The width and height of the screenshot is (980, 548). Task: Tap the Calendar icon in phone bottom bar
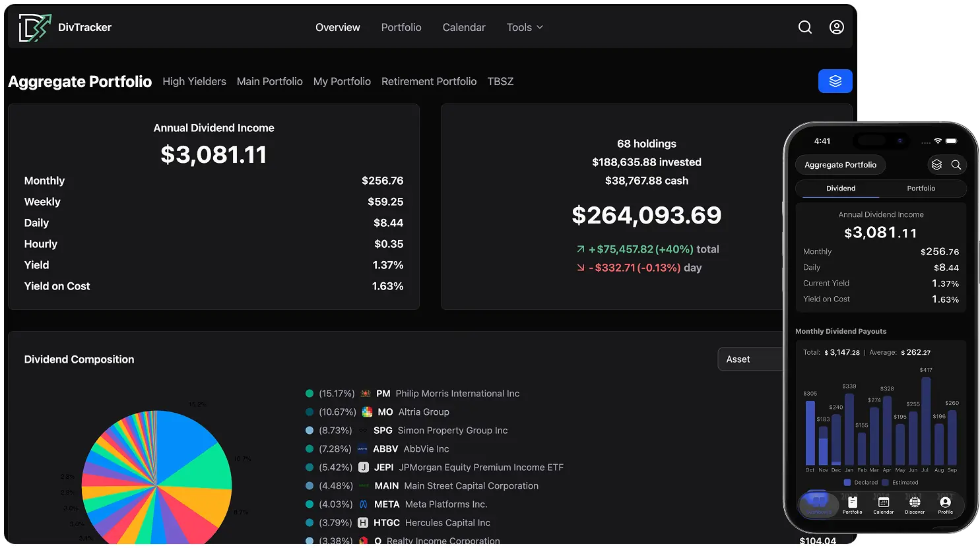[x=883, y=505]
